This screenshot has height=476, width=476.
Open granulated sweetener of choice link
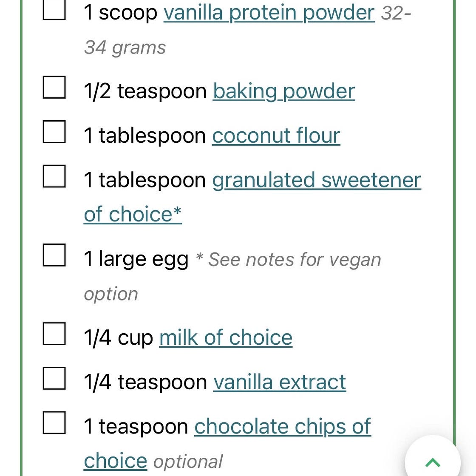[252, 197]
